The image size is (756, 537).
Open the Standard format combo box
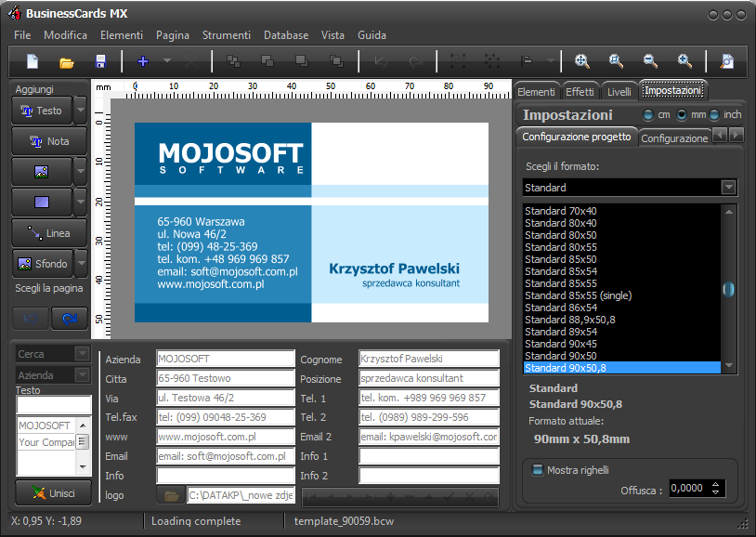[630, 187]
